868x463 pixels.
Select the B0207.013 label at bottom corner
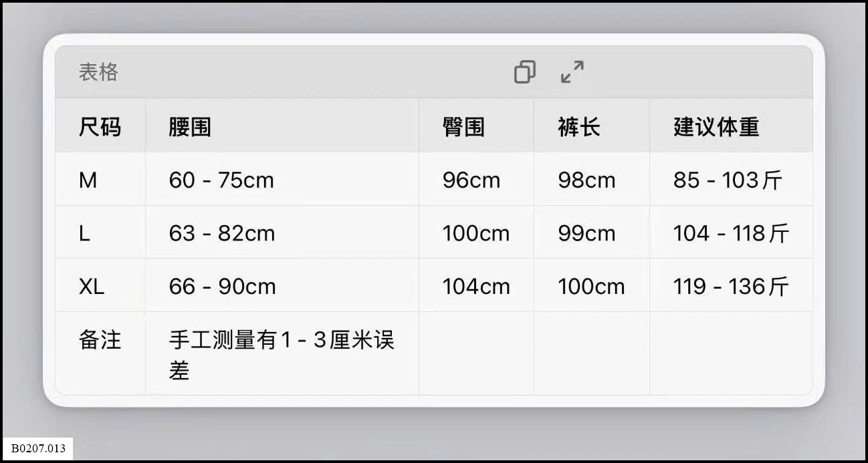coord(38,448)
